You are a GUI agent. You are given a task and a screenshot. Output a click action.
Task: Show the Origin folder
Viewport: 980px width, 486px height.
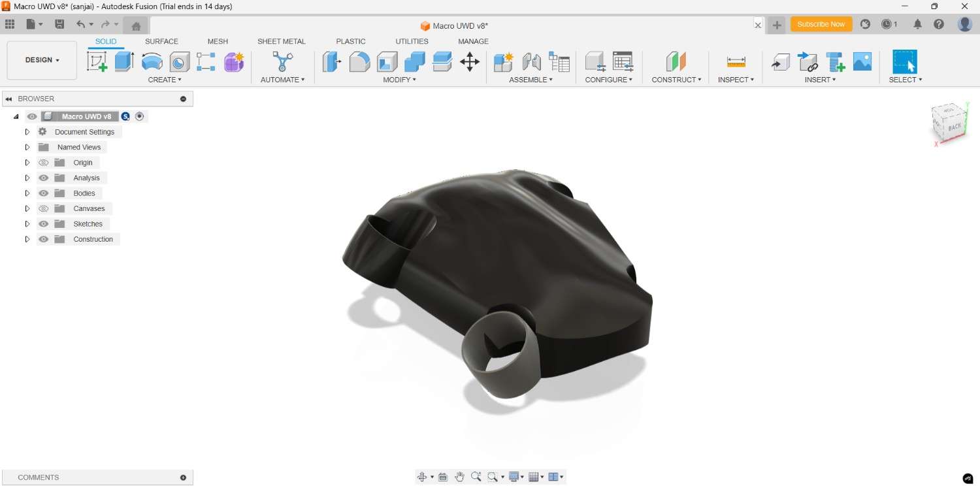coord(44,163)
